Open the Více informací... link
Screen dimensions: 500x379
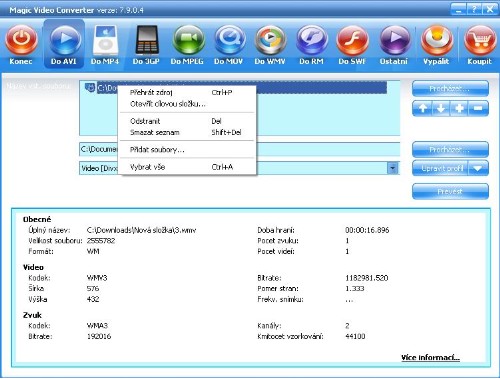pos(430,358)
